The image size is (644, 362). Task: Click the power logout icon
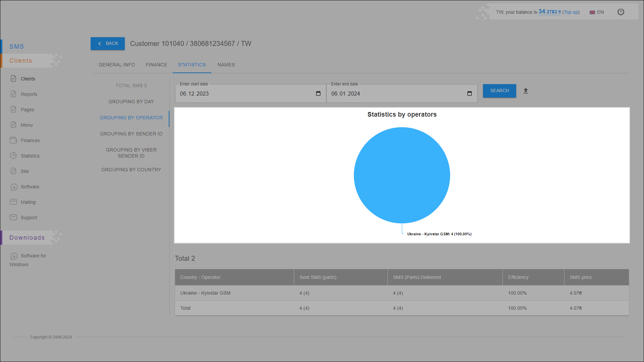point(621,12)
